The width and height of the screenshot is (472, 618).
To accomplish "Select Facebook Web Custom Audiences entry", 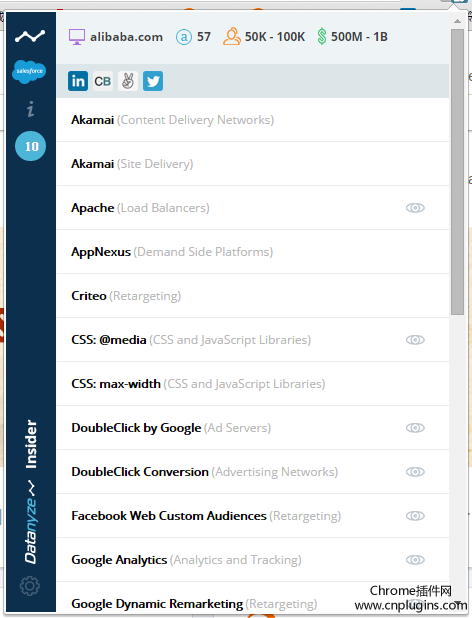I will point(253,516).
